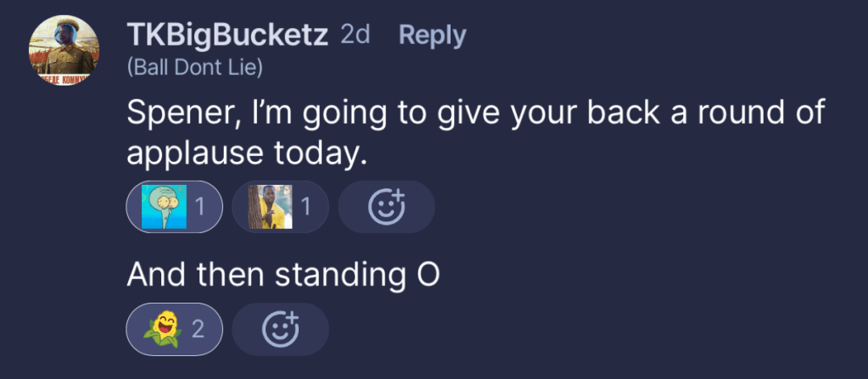Viewport: 868px width, 379px height.
Task: Click the corn reaction count of 2
Action: 198,329
